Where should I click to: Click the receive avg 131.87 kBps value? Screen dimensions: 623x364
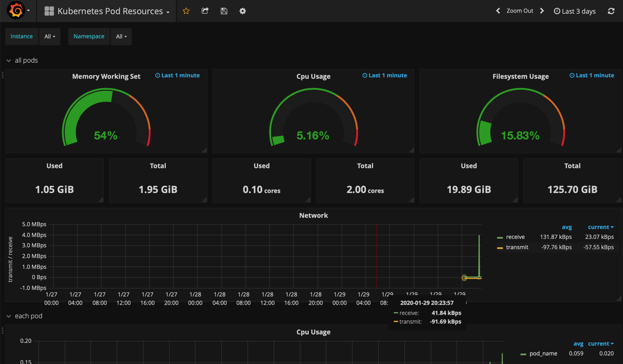coord(556,237)
